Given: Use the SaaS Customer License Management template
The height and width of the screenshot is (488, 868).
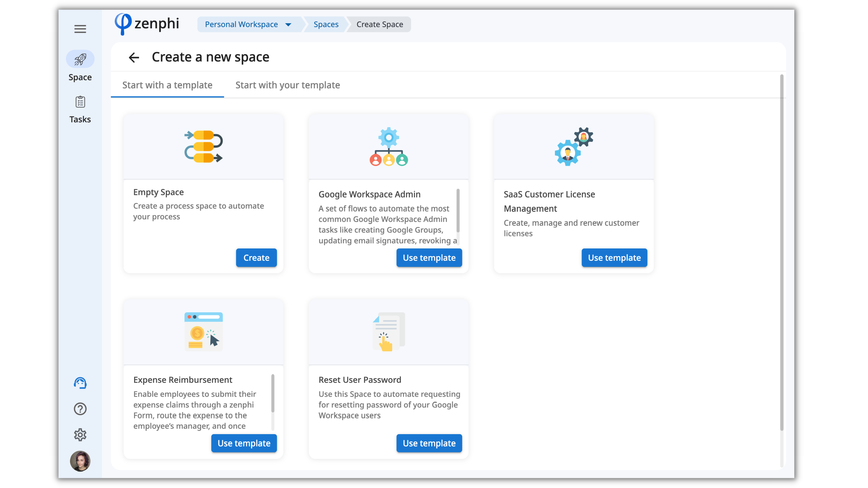Looking at the screenshot, I should tap(614, 258).
